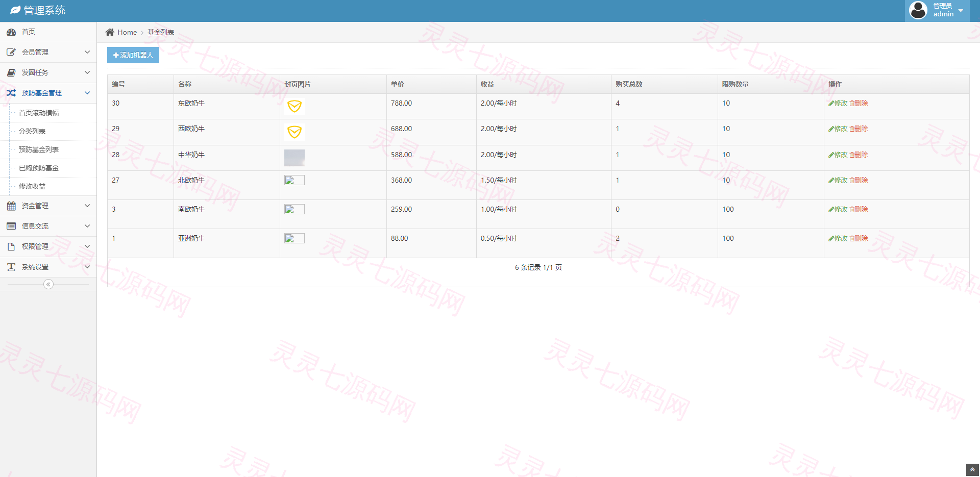The height and width of the screenshot is (477, 980).
Task: Click the home icon in breadcrumb
Action: (x=110, y=32)
